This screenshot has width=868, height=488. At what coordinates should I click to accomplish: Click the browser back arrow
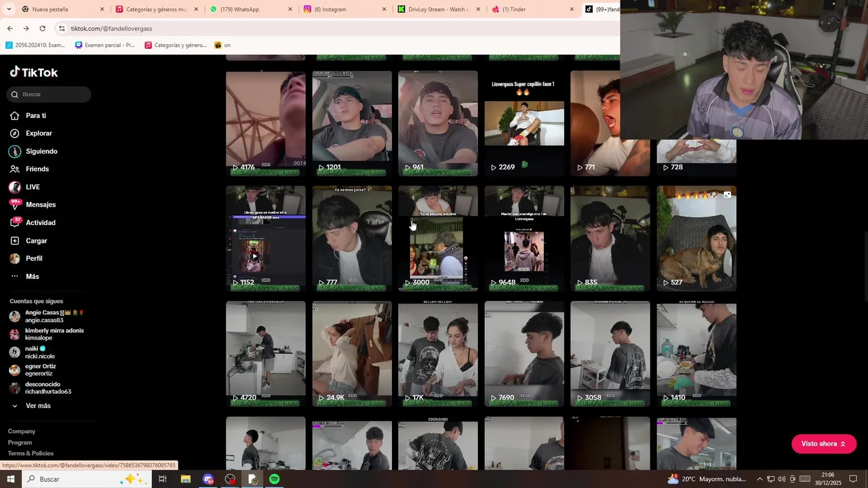9,28
